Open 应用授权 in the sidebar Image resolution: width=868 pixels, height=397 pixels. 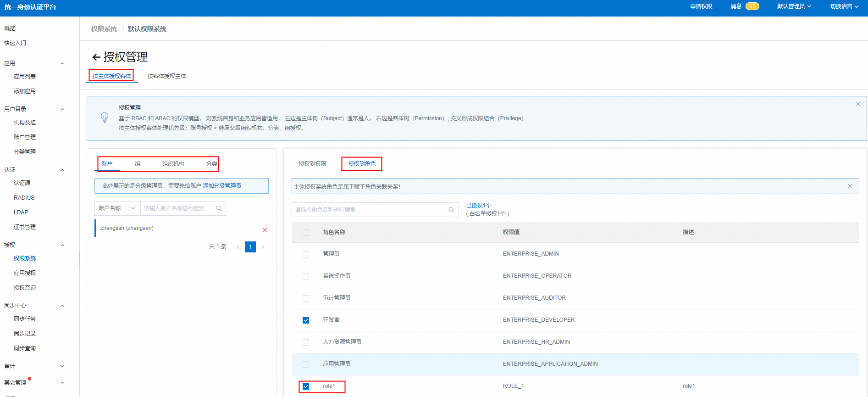pyautogui.click(x=25, y=273)
